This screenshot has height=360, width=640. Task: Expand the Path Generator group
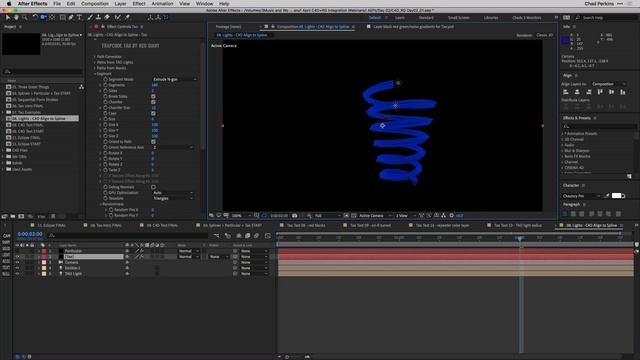[95, 57]
